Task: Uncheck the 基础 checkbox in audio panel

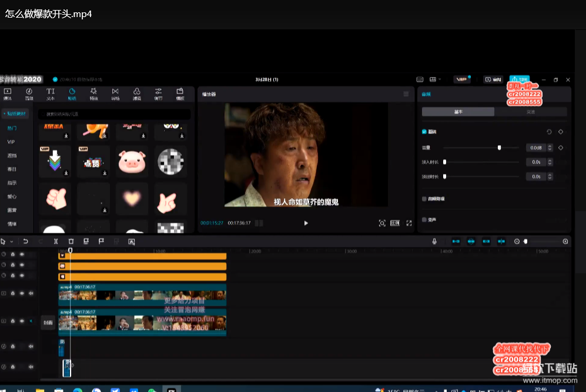Action: click(424, 132)
